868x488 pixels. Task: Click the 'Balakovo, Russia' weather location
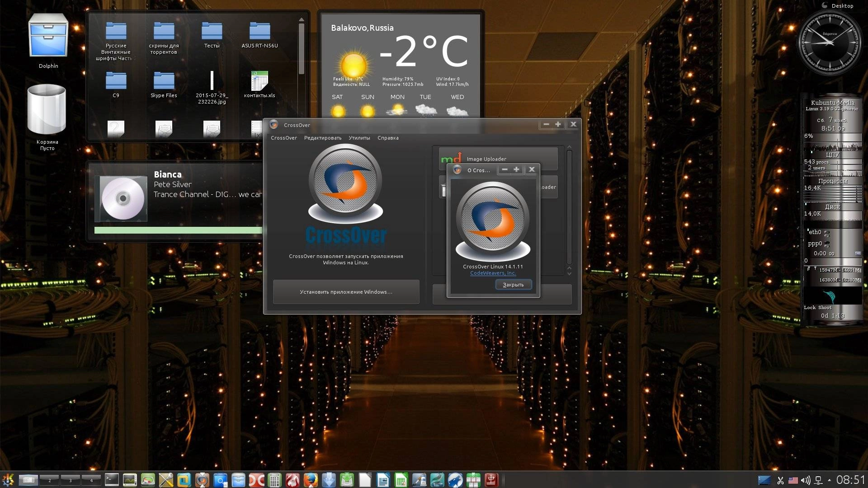pyautogui.click(x=362, y=28)
